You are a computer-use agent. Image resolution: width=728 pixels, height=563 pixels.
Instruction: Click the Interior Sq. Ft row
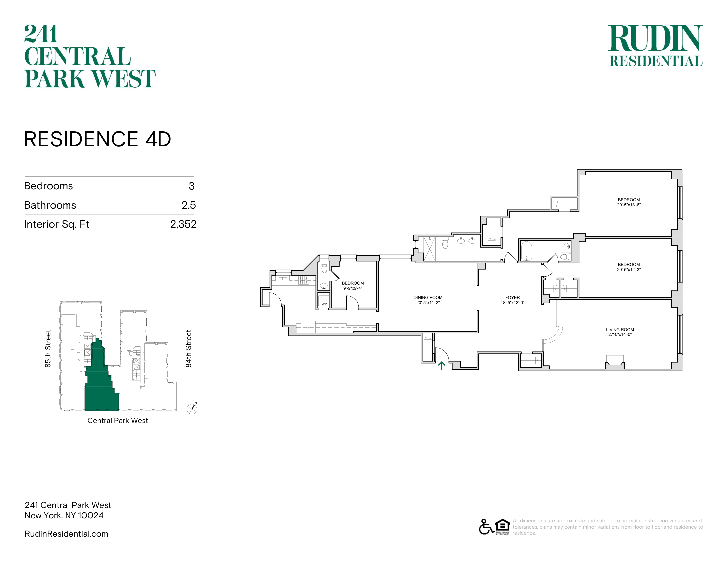click(109, 224)
